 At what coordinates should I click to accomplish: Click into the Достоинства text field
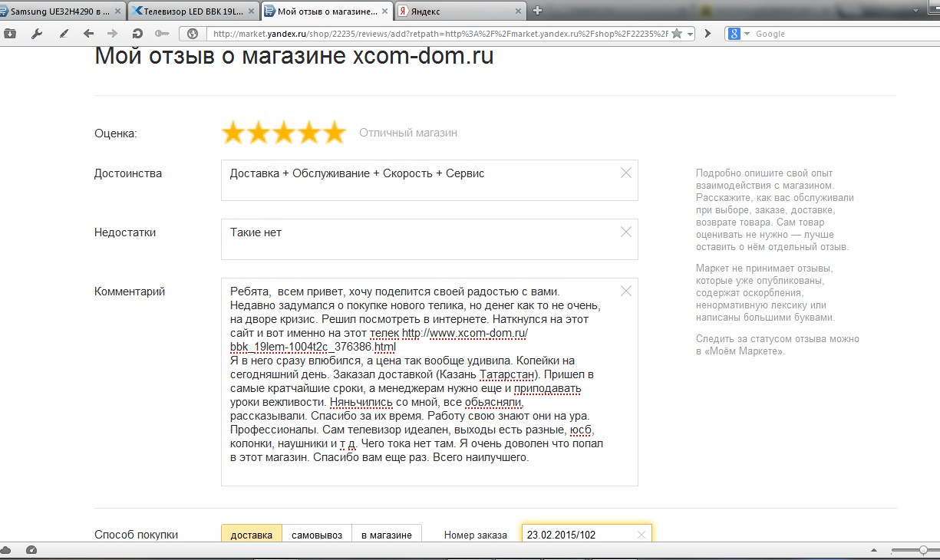tap(429, 180)
